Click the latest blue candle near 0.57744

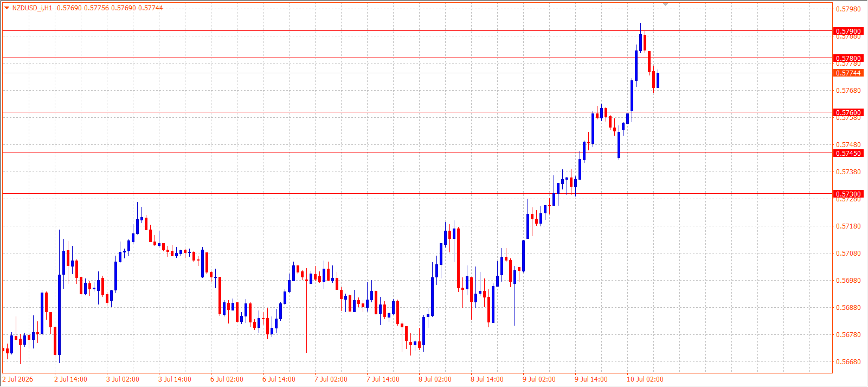coord(658,80)
